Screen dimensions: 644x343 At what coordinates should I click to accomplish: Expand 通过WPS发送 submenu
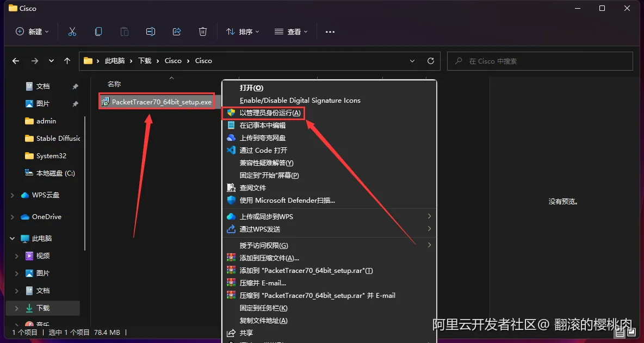[329, 229]
